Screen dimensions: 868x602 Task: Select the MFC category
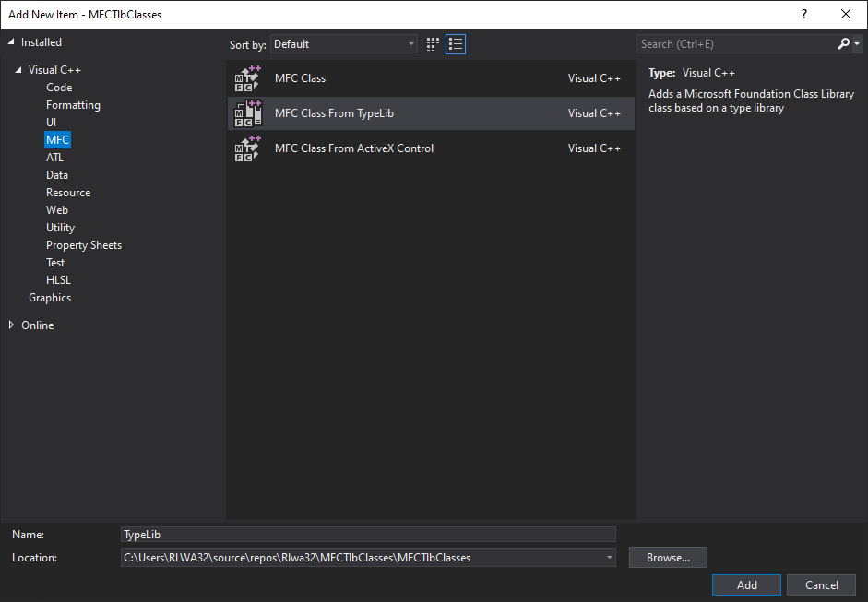coord(57,140)
